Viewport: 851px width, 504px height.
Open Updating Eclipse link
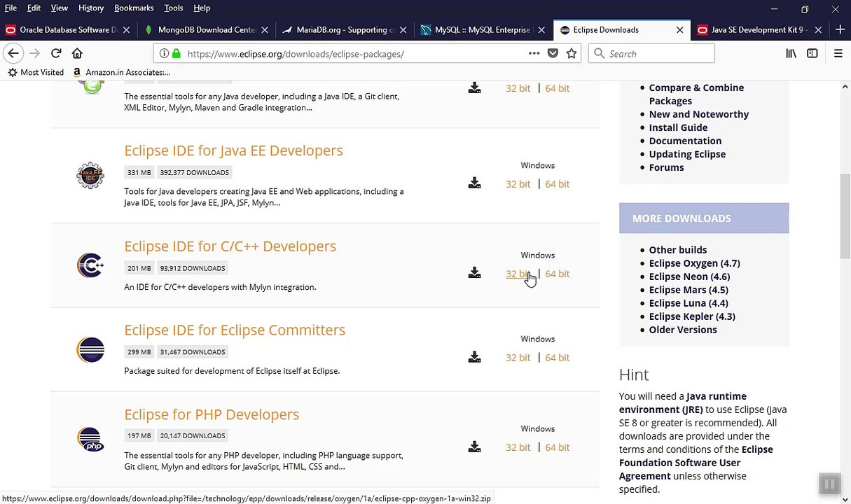(687, 154)
